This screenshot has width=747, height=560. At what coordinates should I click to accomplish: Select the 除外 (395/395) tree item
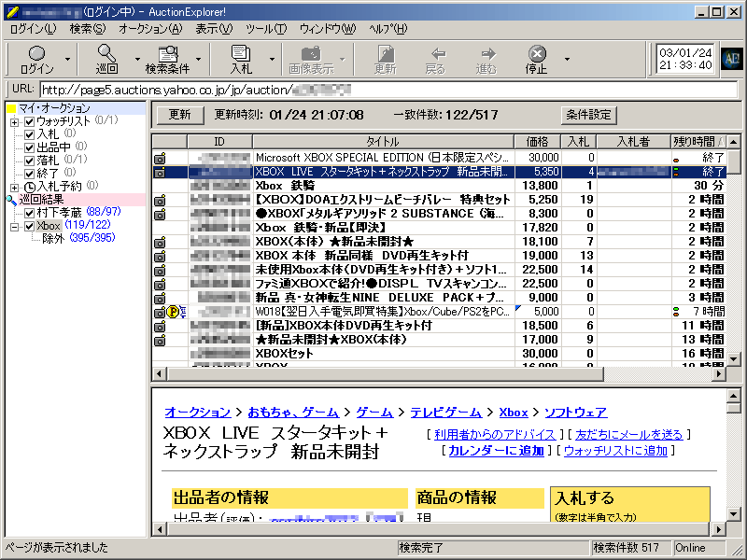click(x=78, y=238)
